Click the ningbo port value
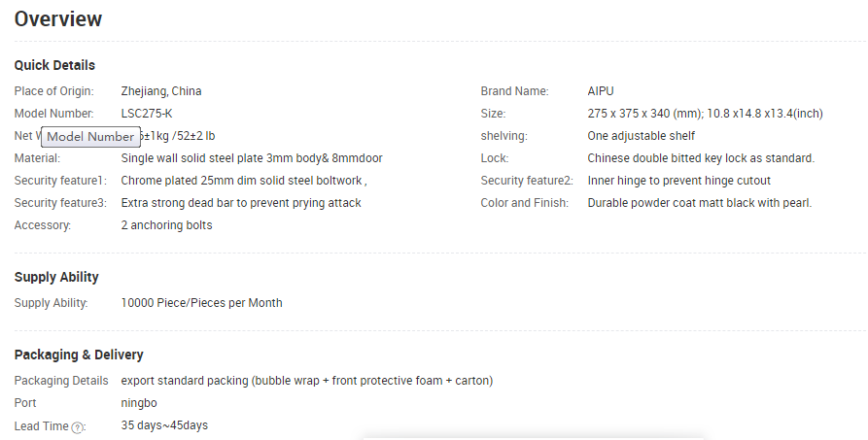868x440 pixels. (139, 402)
